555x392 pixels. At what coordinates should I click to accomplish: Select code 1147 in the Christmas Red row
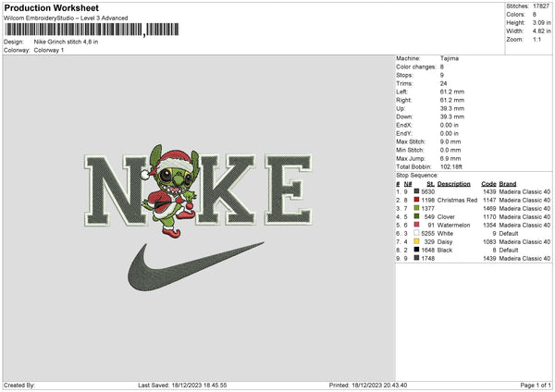pos(490,201)
